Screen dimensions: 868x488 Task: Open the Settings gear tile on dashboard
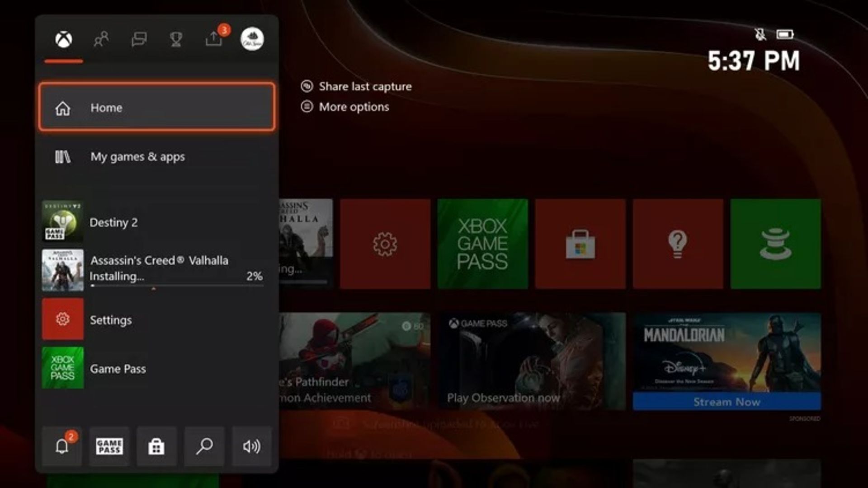(385, 244)
